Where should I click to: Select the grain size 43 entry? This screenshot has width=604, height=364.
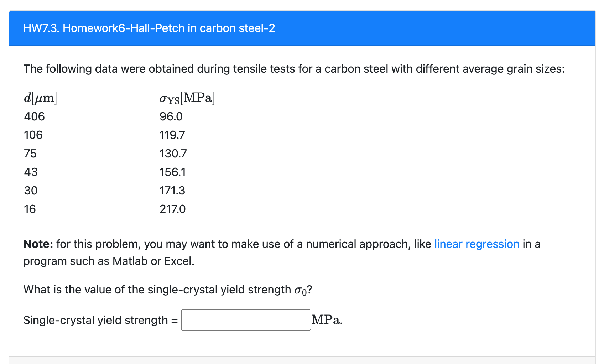(30, 172)
